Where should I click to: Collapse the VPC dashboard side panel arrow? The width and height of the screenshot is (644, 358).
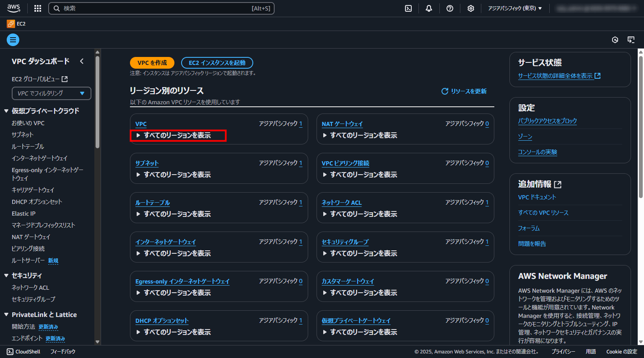[82, 61]
